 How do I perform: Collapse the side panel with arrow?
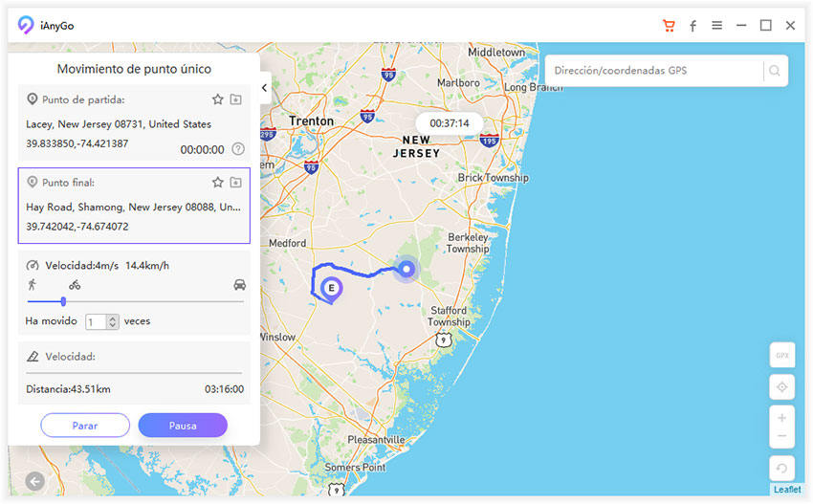264,88
